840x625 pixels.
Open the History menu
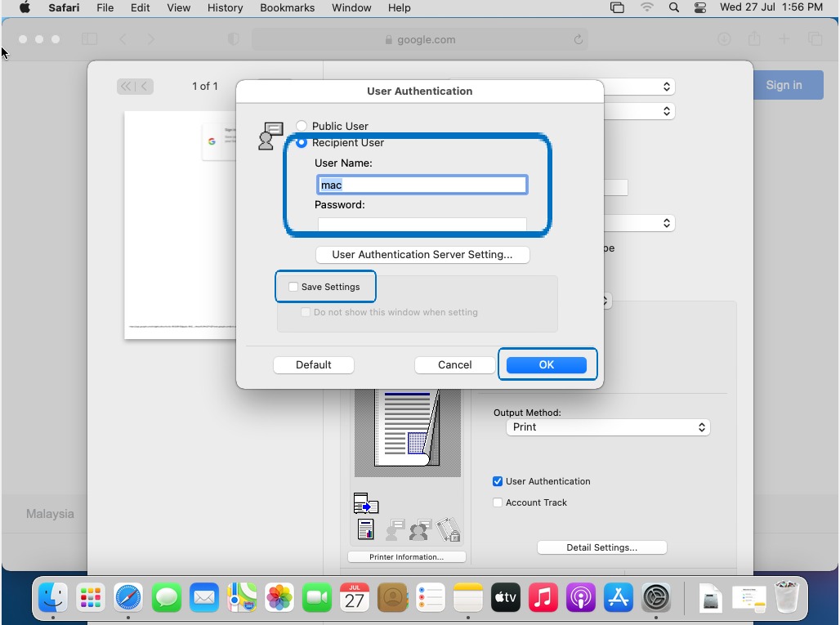point(225,7)
